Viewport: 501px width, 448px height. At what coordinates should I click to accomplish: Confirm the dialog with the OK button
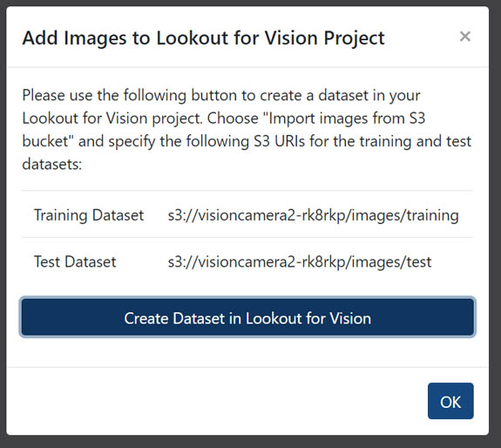(x=450, y=401)
